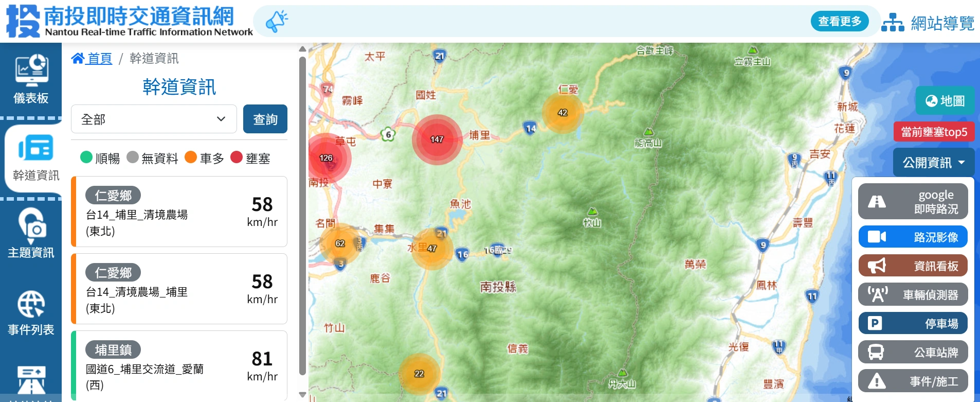Click the home icon in breadcrumb
Image resolution: width=980 pixels, height=402 pixels.
coord(78,58)
